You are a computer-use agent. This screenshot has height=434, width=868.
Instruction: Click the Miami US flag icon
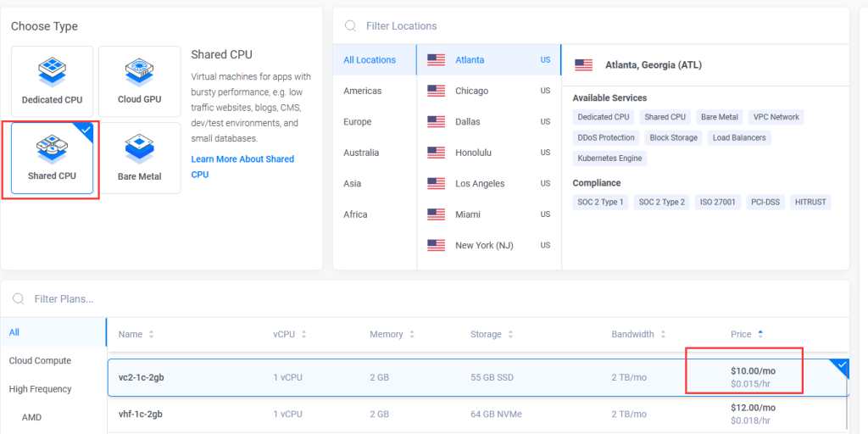click(x=436, y=214)
